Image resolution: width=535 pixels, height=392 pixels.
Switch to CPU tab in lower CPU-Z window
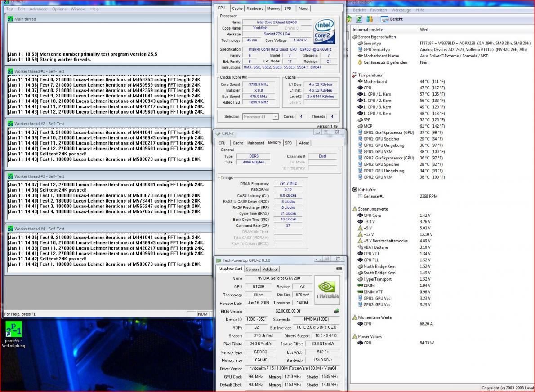222,143
